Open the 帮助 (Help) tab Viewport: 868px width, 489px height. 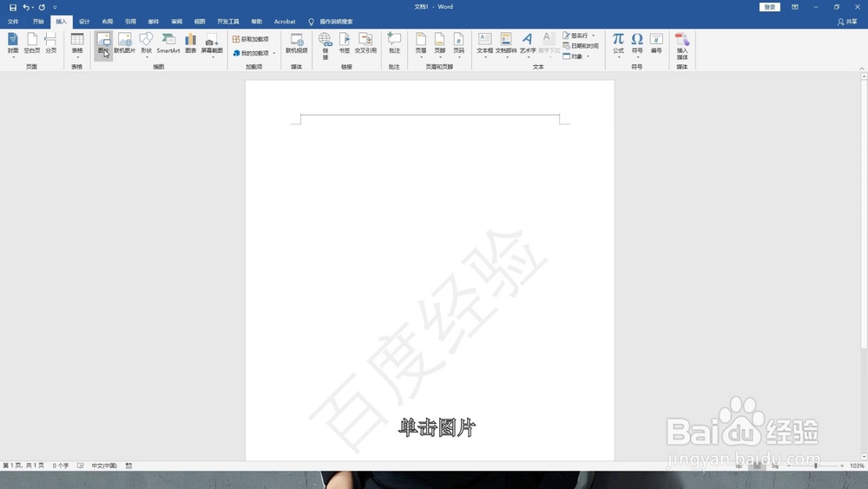(257, 22)
